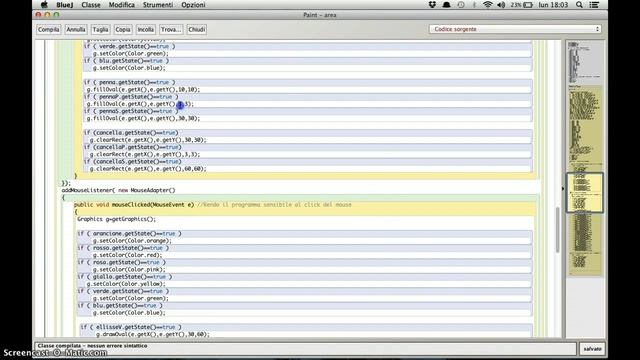Click the status message Classe compilata
The width and height of the screenshot is (640, 360).
[x=92, y=346]
